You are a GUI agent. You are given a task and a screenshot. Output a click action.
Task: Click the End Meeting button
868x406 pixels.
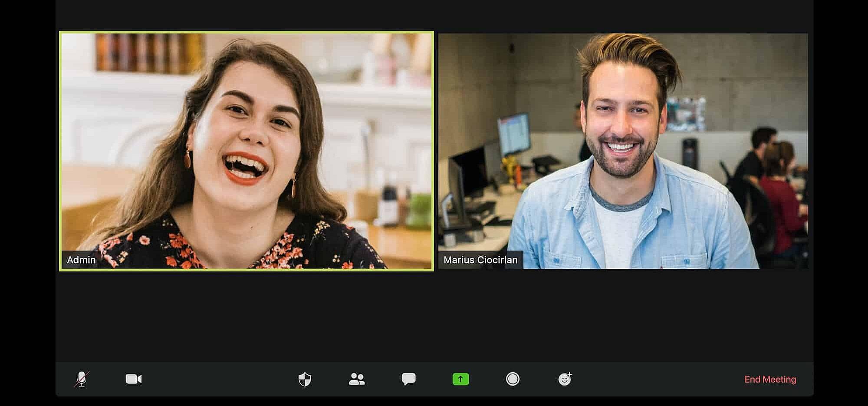pos(770,379)
